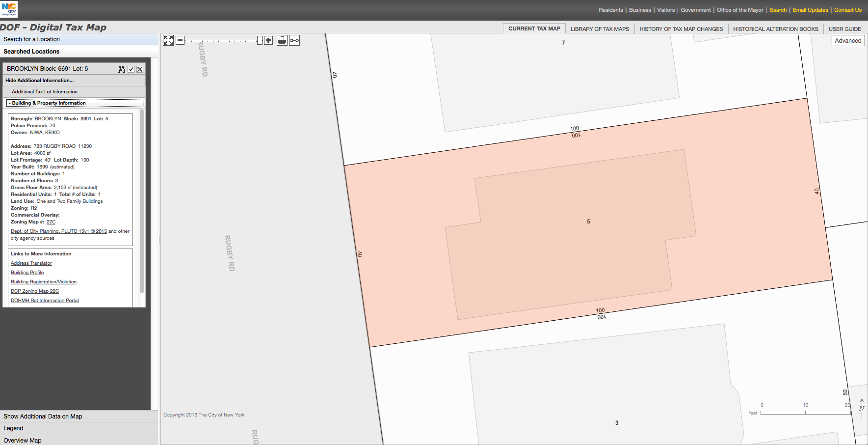Open the Building Profile link
Image resolution: width=868 pixels, height=445 pixels.
[27, 273]
